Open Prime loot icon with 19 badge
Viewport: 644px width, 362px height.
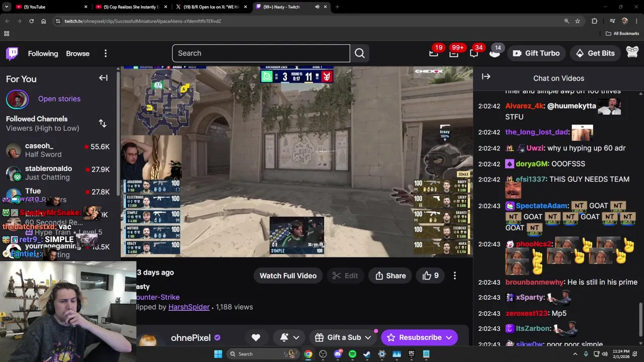pyautogui.click(x=434, y=53)
